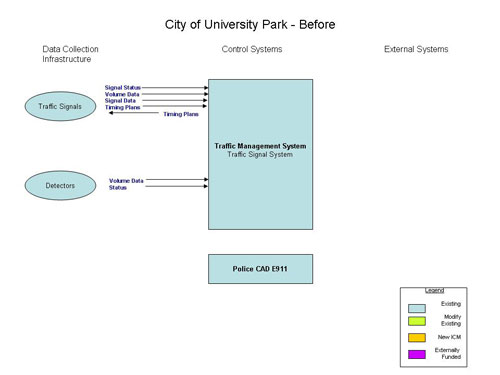This screenshot has width=500, height=375.
Task: Click the title City of University Park - Before
Action: click(x=250, y=25)
